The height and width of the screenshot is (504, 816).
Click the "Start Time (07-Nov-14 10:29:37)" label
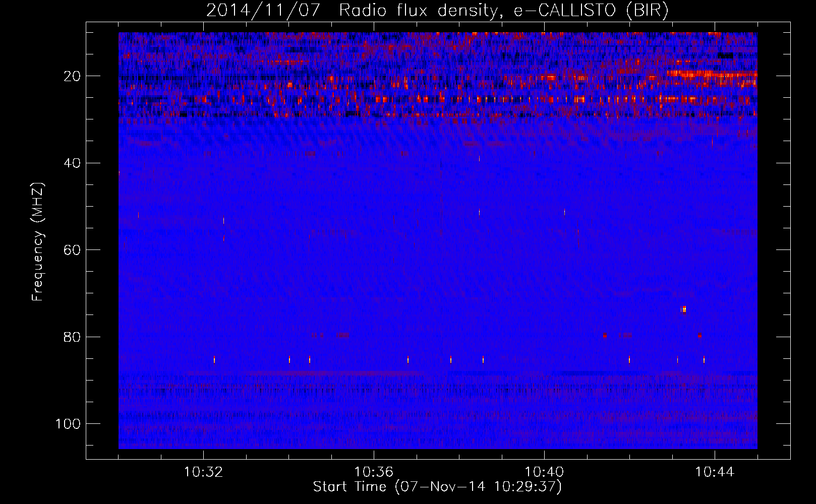[x=437, y=487]
